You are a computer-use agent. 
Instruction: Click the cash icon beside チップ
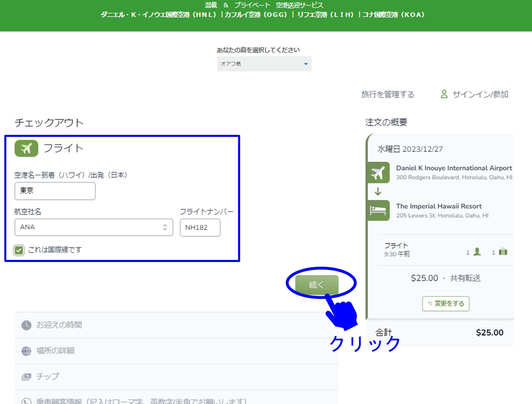tap(26, 377)
